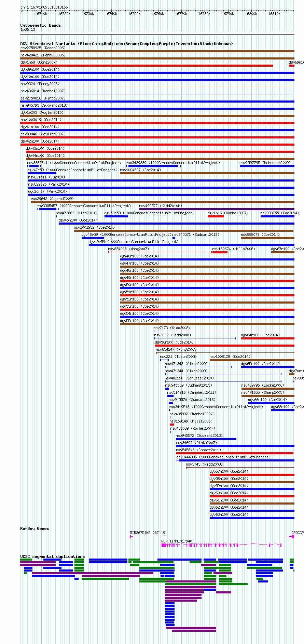The width and height of the screenshot is (304, 644).
Task: Click the nsv471655 (Sharp2005) label
Action: tap(263, 392)
